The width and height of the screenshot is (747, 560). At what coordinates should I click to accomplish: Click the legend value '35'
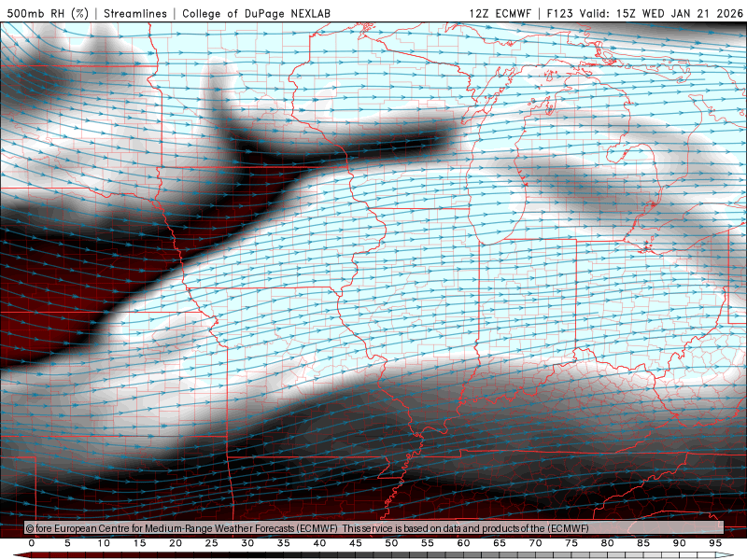coord(284,543)
